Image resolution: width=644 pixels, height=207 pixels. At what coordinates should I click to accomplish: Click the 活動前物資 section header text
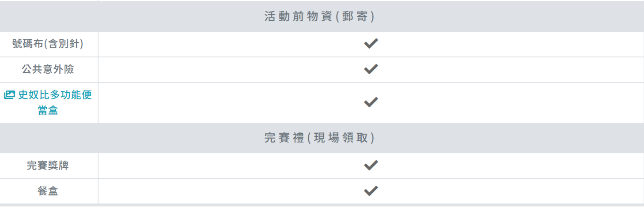pyautogui.click(x=298, y=17)
